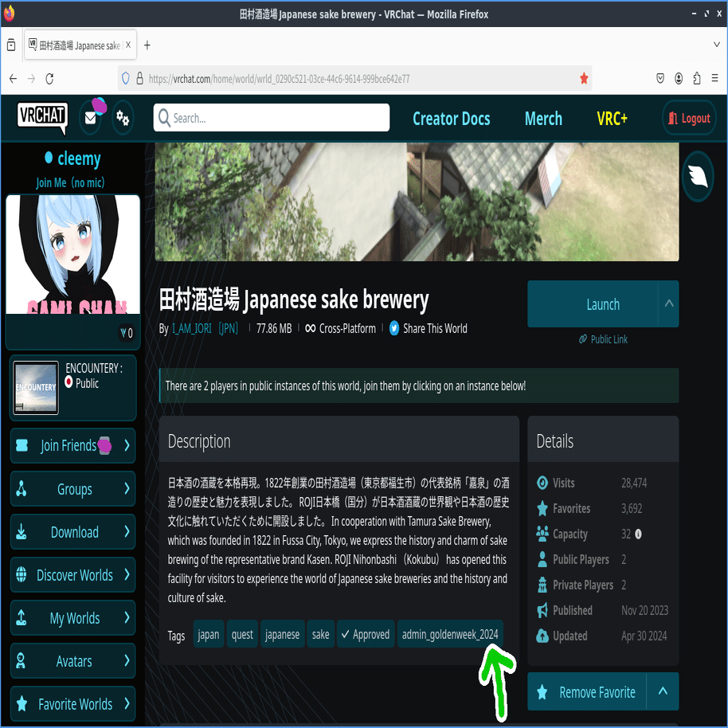
Task: Click the Published megaphone icon
Action: click(542, 610)
